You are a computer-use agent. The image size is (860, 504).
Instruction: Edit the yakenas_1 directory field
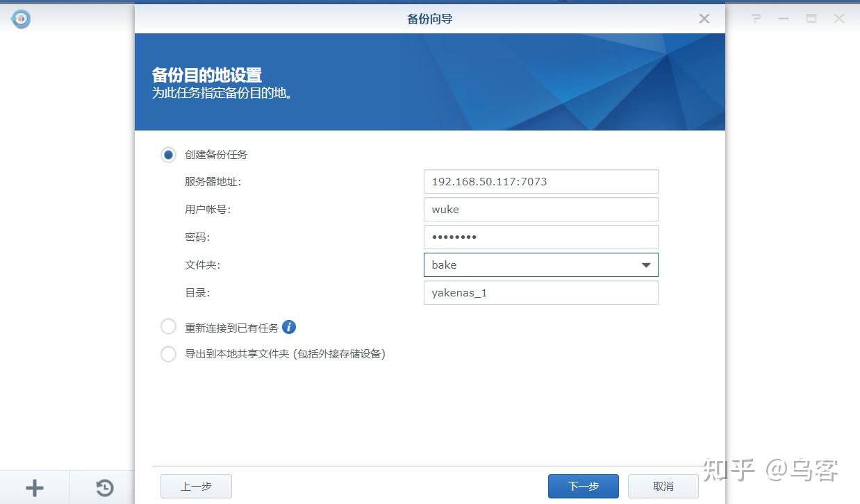[x=540, y=292]
